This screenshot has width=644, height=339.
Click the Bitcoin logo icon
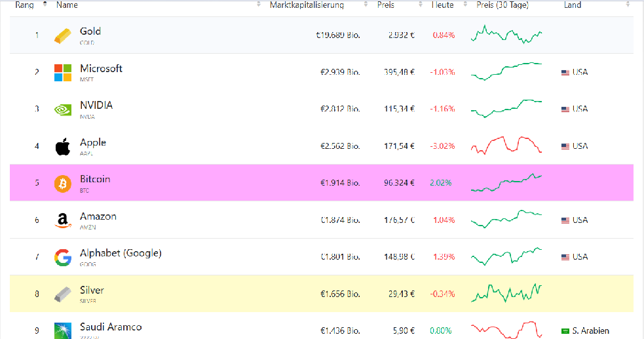pyautogui.click(x=63, y=184)
